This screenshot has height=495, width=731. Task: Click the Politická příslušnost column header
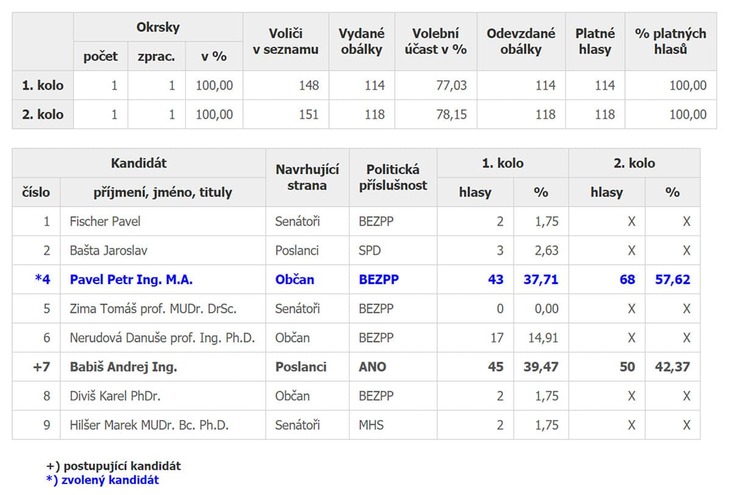[393, 178]
